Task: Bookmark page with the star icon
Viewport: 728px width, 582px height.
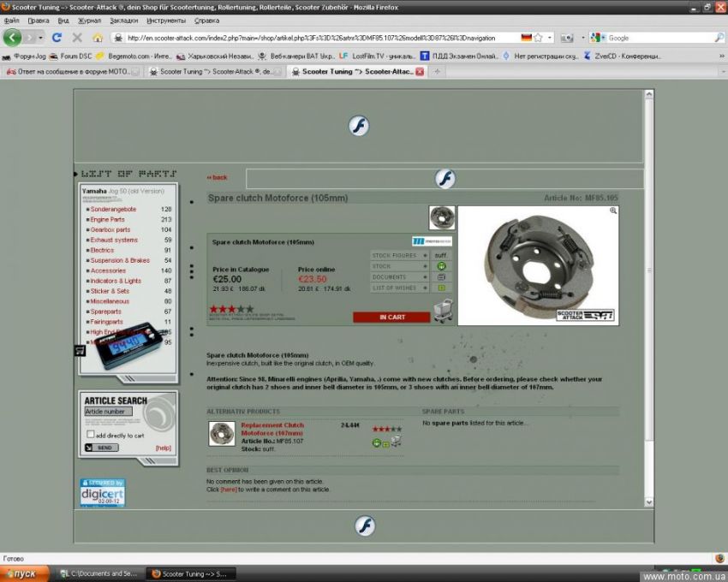Action: point(538,38)
